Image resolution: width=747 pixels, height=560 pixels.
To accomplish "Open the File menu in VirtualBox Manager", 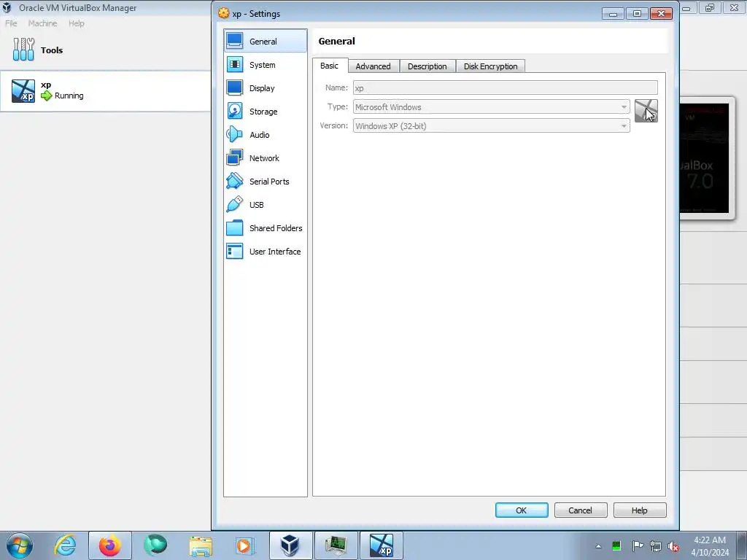I will coord(11,23).
